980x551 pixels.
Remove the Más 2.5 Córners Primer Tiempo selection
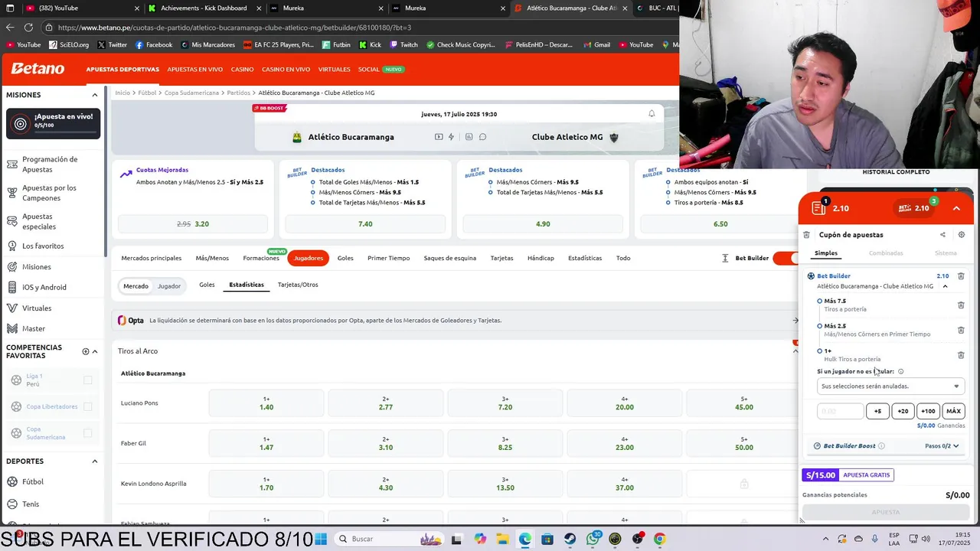click(961, 331)
